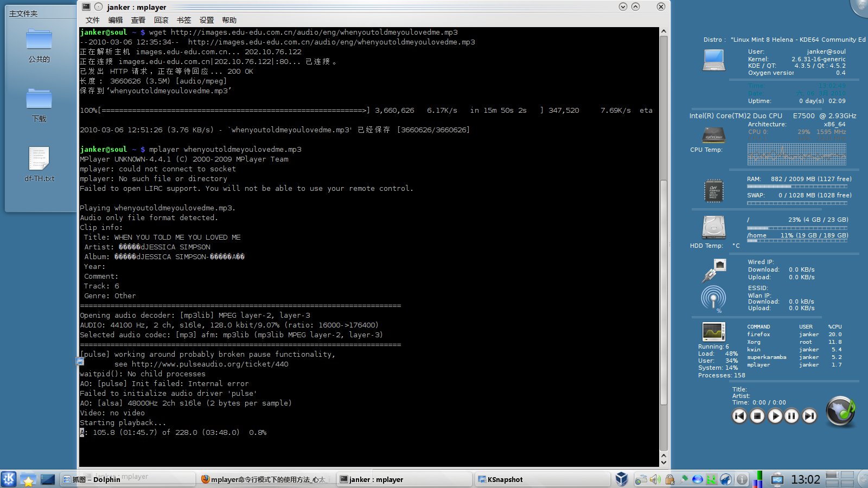Screen dimensions: 868x488
Task: Click the firefox row in process list
Action: click(x=794, y=335)
